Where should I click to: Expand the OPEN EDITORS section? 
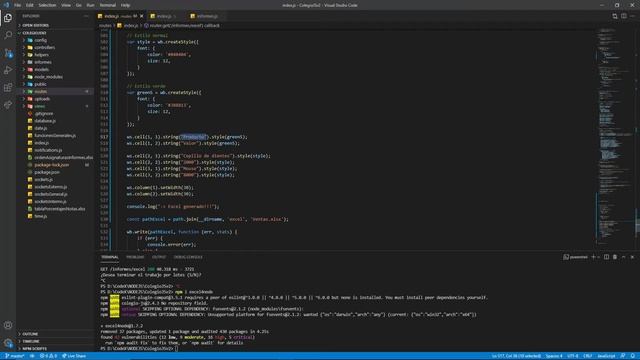tap(55, 25)
